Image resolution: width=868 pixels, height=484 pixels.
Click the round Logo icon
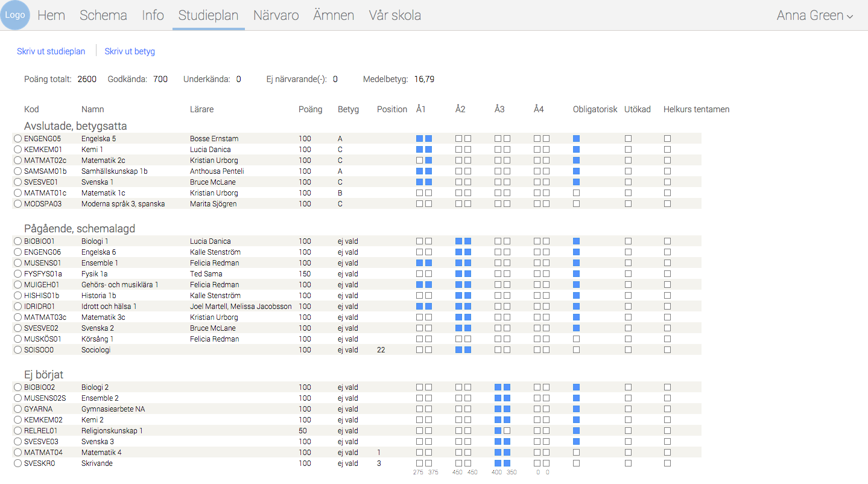click(15, 15)
